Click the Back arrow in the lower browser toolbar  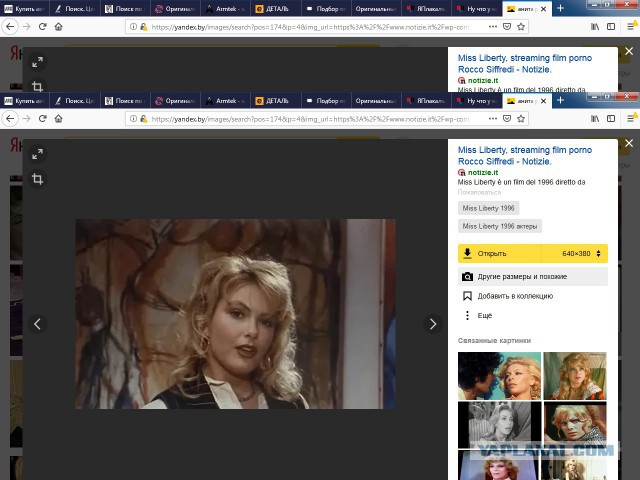pyautogui.click(x=10, y=119)
